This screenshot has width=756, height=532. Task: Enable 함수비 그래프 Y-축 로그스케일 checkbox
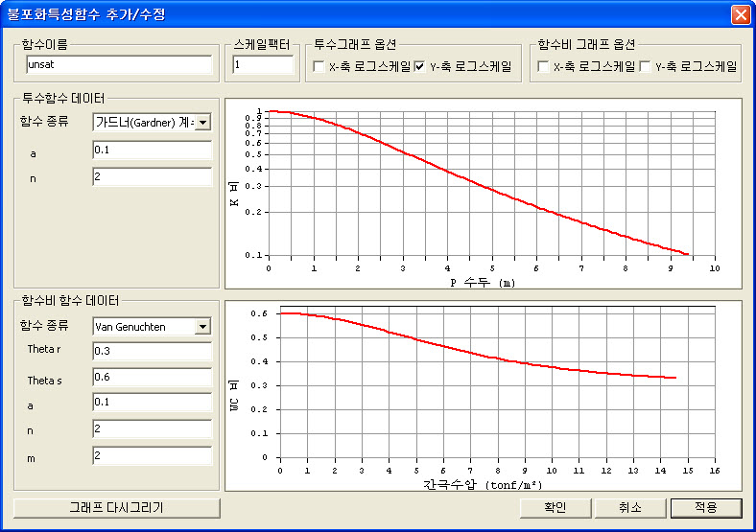645,66
